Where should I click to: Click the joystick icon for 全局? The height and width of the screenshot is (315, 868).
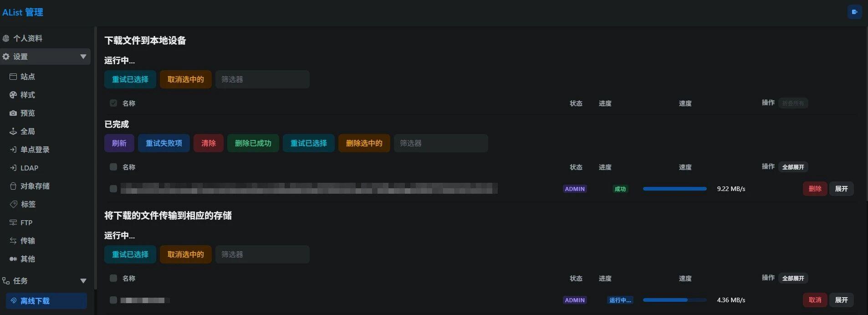(x=13, y=131)
